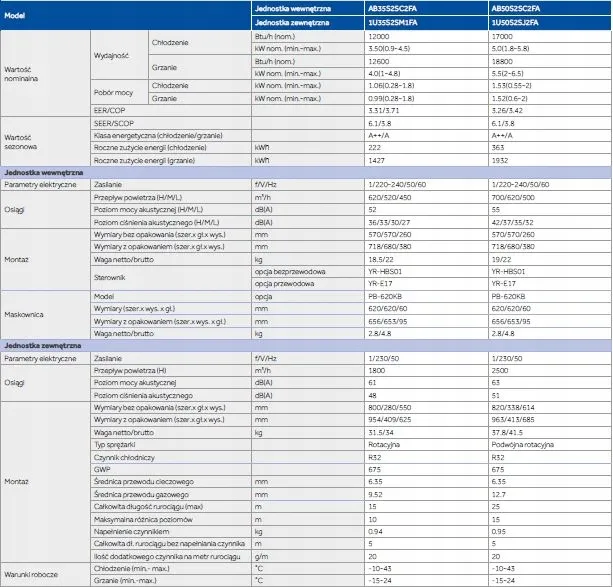
Task: Click the Jednostka wewnętrzna section bar
Action: (x=306, y=172)
